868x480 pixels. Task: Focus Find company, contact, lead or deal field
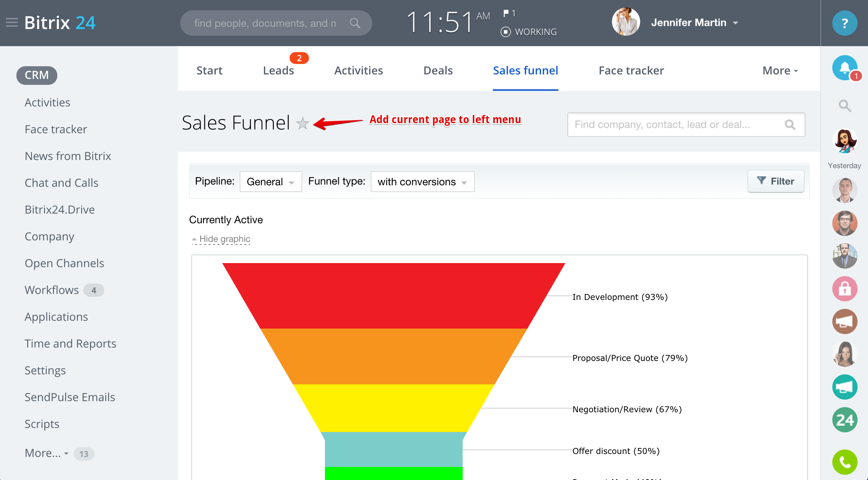pyautogui.click(x=686, y=125)
